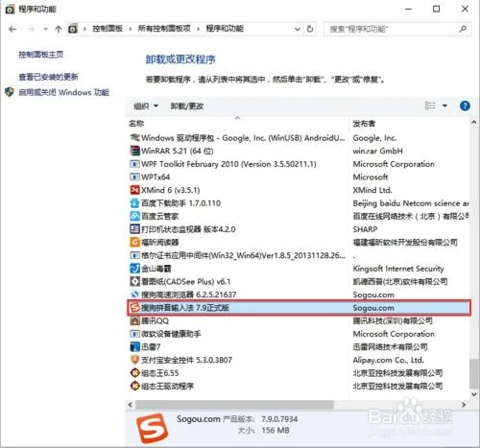The height and width of the screenshot is (448, 480).
Task: Expand the address bar history dropdown
Action: pos(298,29)
